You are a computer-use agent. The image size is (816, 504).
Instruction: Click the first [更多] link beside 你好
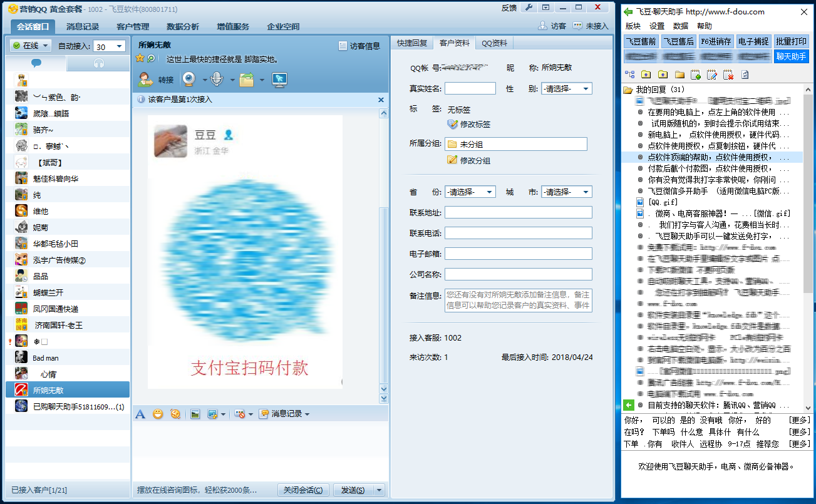tap(800, 419)
